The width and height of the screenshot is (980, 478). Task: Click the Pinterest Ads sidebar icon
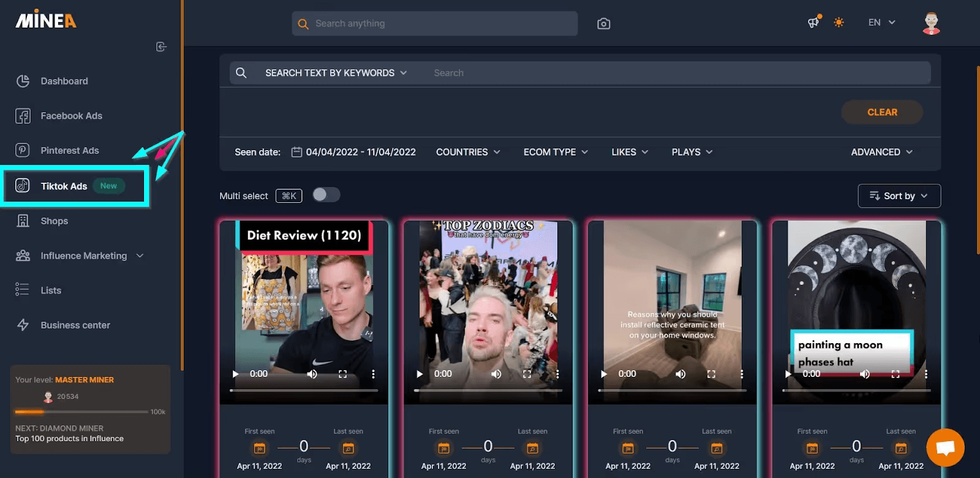pyautogui.click(x=23, y=150)
